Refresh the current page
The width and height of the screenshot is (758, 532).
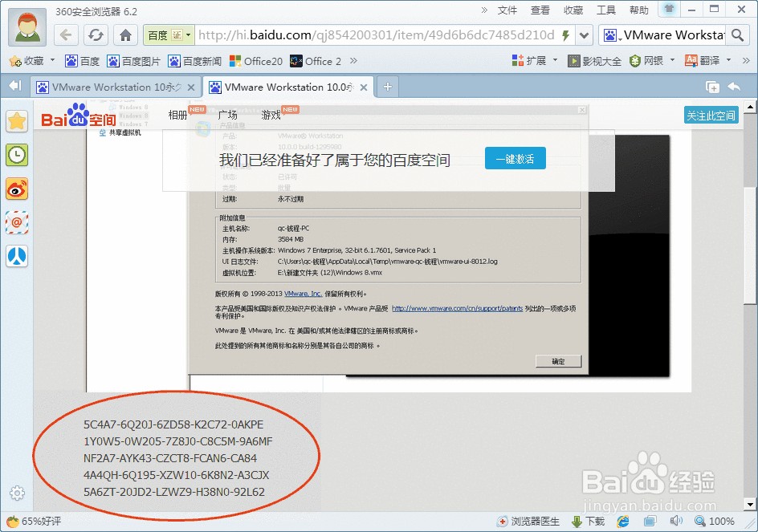(97, 35)
